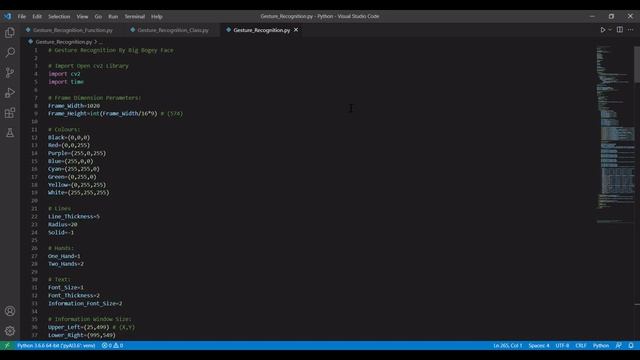Open the Terminal menu
640x360 pixels.
(135, 16)
